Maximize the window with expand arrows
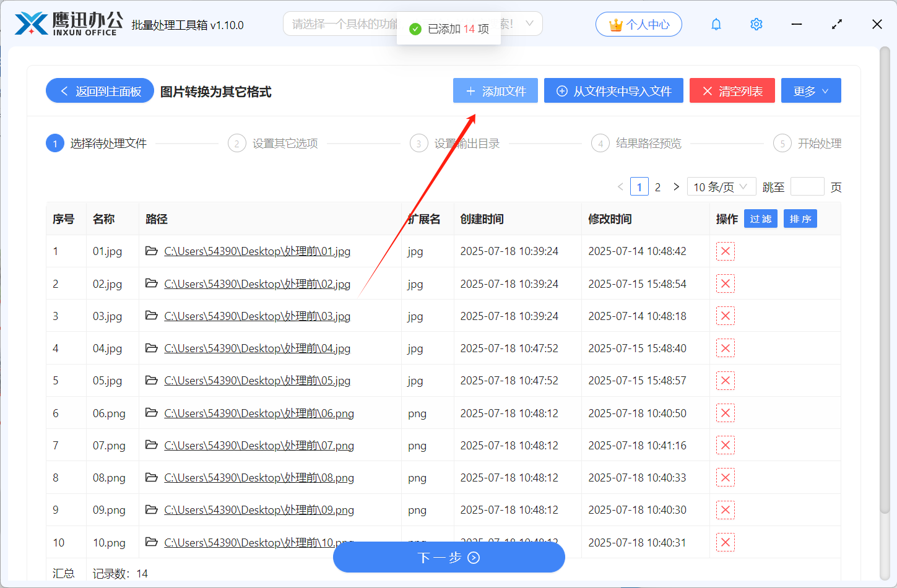 (x=837, y=24)
